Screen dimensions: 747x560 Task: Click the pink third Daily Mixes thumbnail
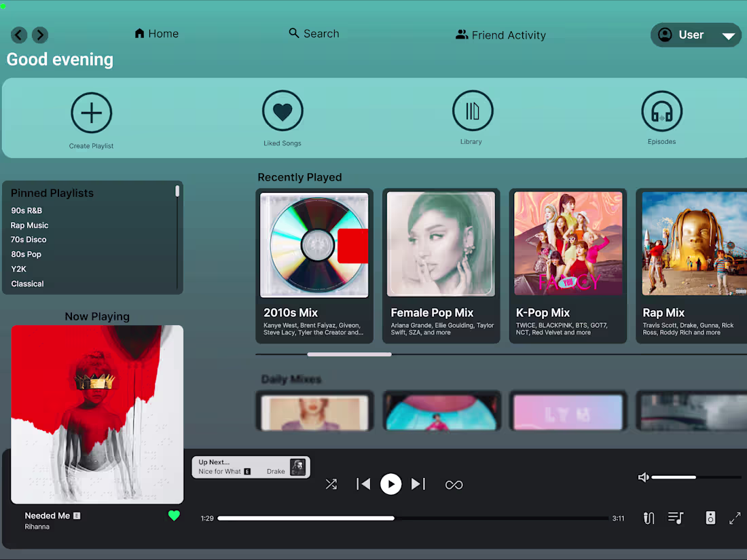pos(568,411)
